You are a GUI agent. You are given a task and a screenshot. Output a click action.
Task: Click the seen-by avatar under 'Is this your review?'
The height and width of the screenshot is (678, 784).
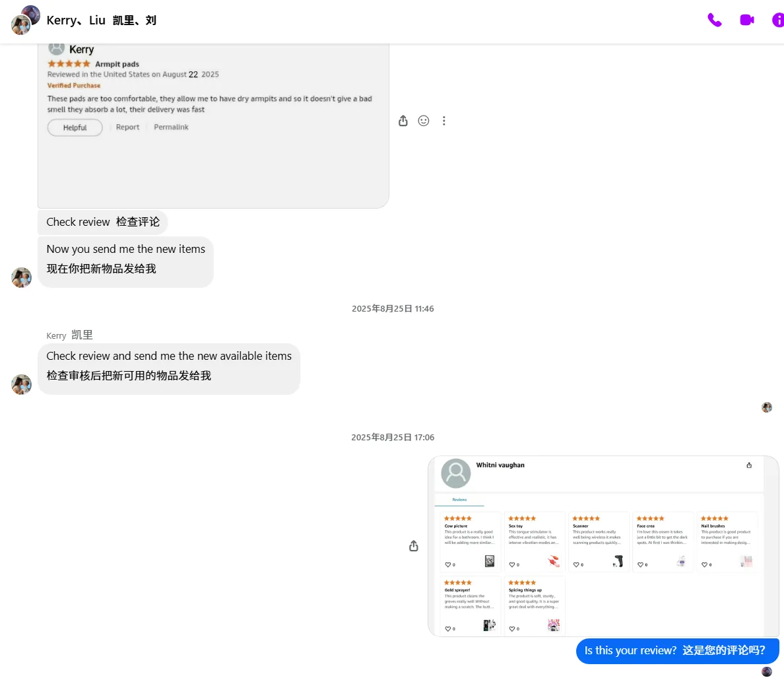click(767, 671)
